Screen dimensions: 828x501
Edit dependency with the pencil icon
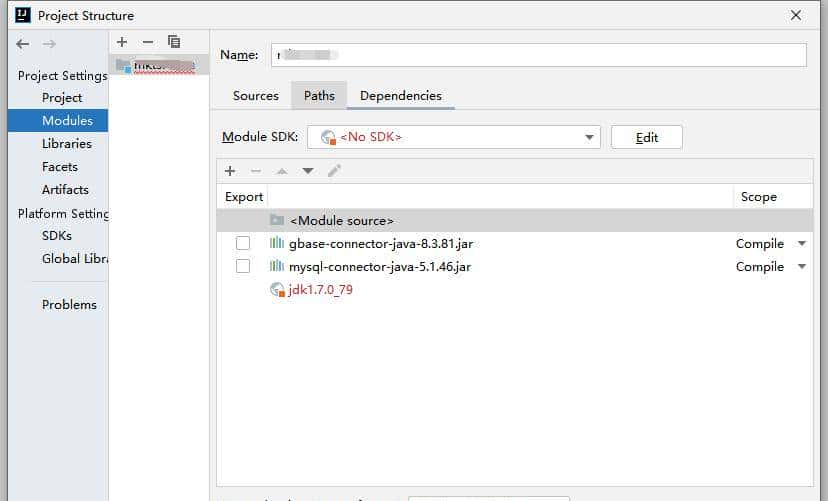pyautogui.click(x=334, y=171)
